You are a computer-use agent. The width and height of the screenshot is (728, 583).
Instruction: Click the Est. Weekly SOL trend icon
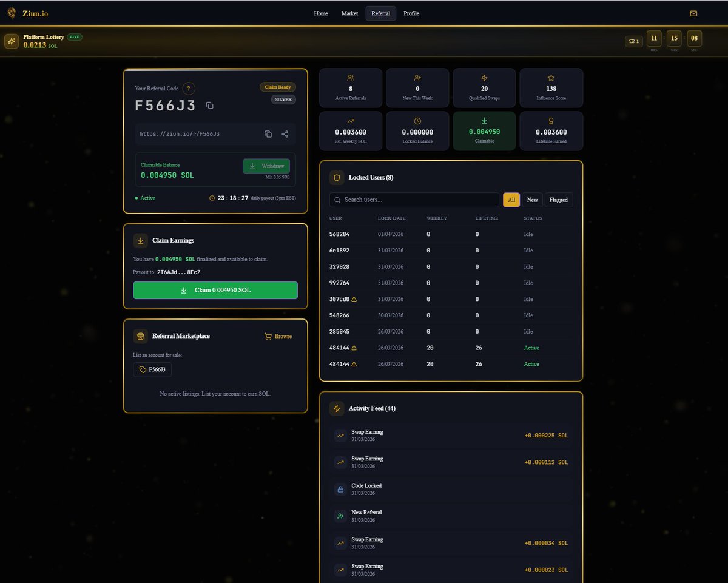[351, 121]
